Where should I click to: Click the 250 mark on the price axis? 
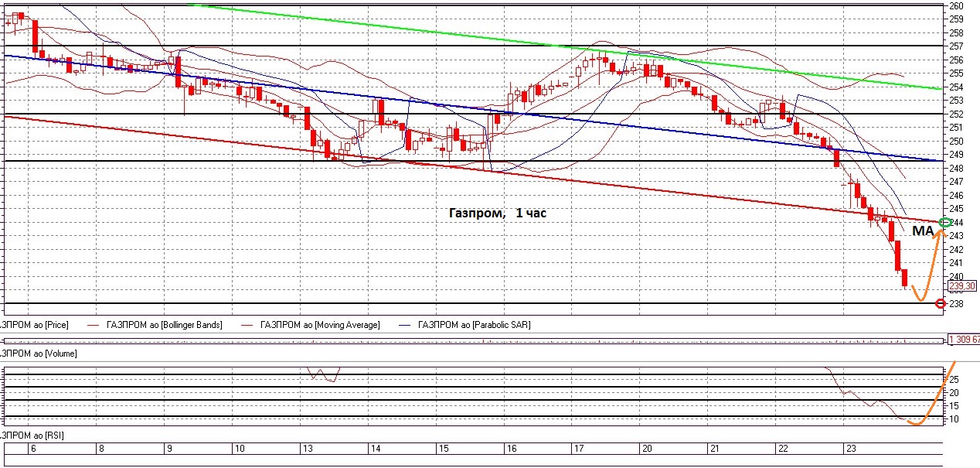click(x=956, y=141)
